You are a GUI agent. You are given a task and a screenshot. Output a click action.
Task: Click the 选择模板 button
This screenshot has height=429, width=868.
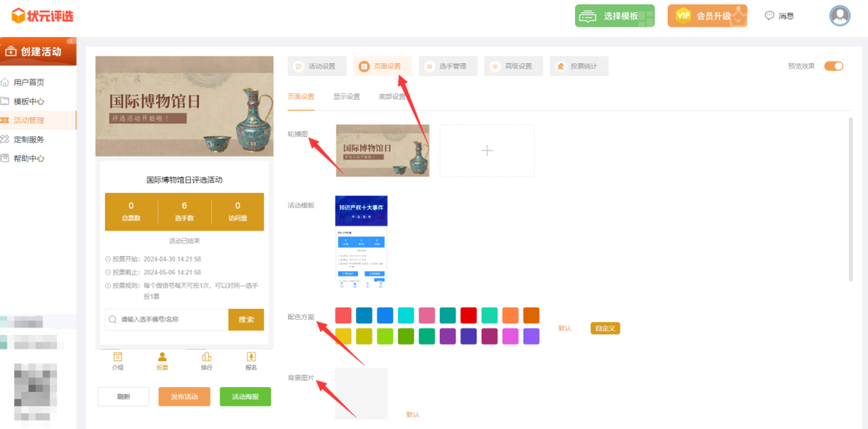[x=614, y=16]
